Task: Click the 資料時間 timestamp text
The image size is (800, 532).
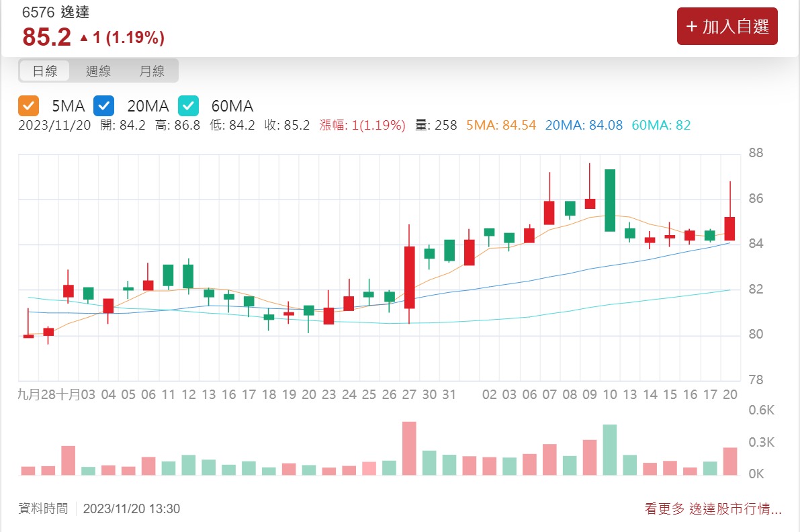Action: pos(44,509)
